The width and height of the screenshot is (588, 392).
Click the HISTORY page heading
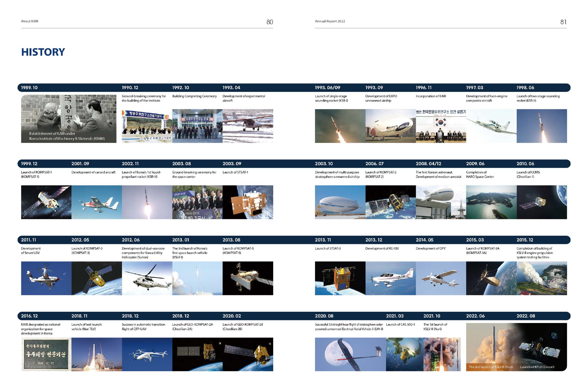tap(43, 52)
